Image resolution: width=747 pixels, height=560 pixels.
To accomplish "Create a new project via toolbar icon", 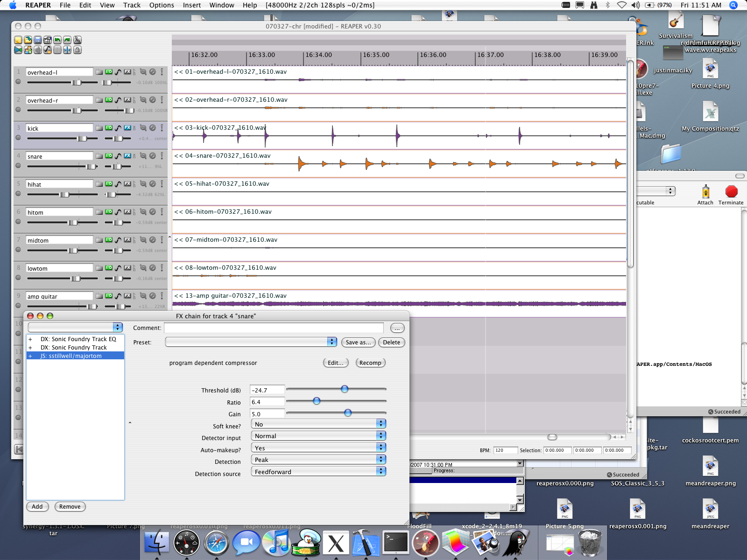I will point(18,40).
